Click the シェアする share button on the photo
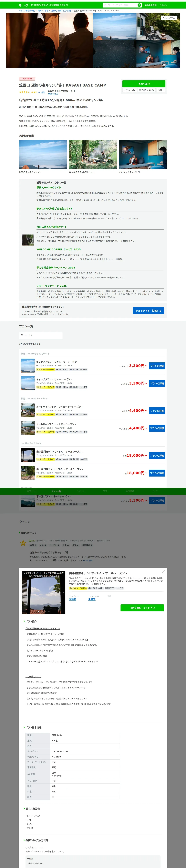 [169, 18]
